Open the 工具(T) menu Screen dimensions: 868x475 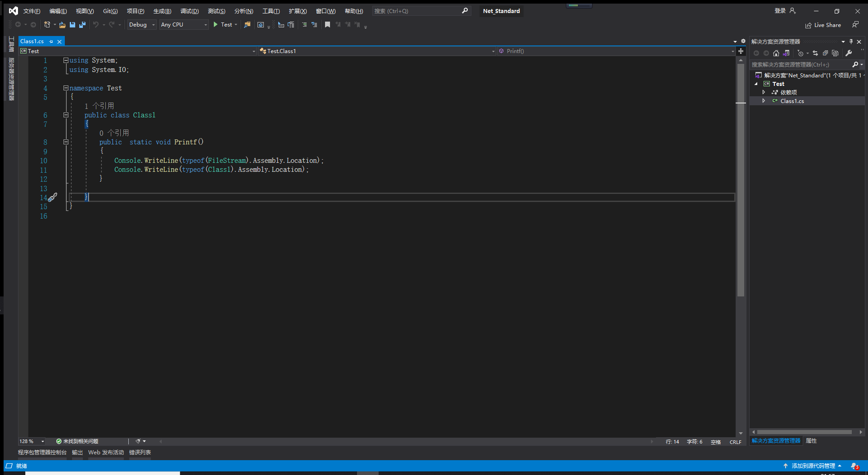271,11
